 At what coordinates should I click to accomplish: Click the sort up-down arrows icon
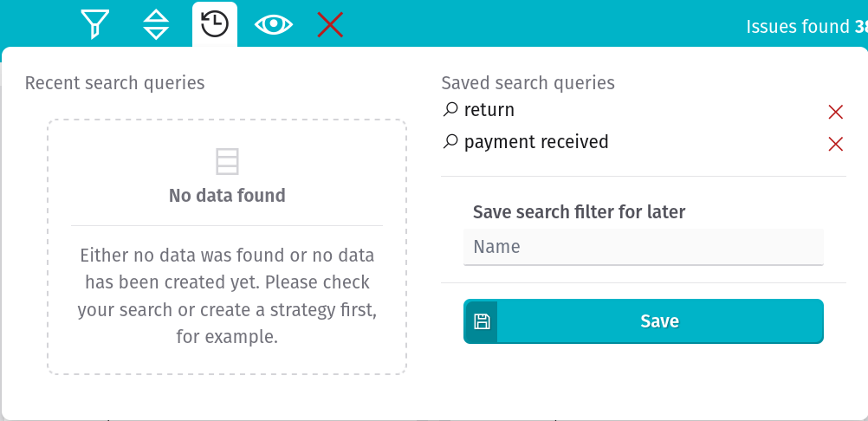tap(156, 25)
